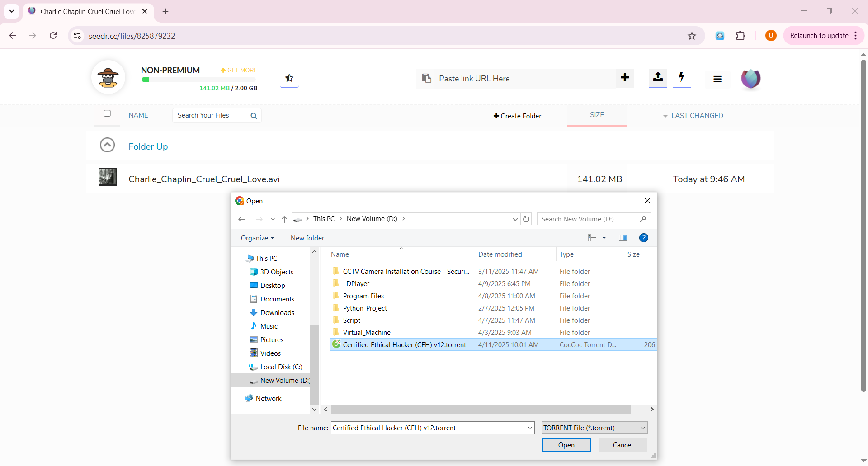Go up one folder level in Open dialog
868x466 pixels.
click(x=284, y=219)
